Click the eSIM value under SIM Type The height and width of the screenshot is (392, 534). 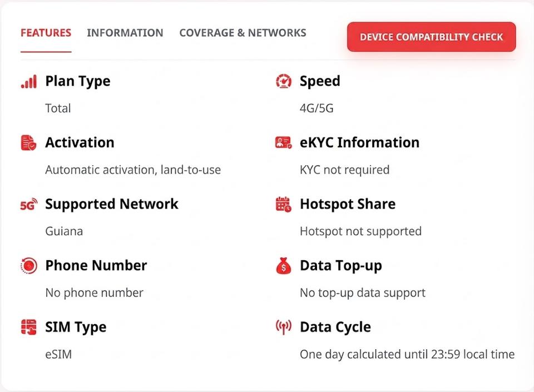tap(58, 355)
